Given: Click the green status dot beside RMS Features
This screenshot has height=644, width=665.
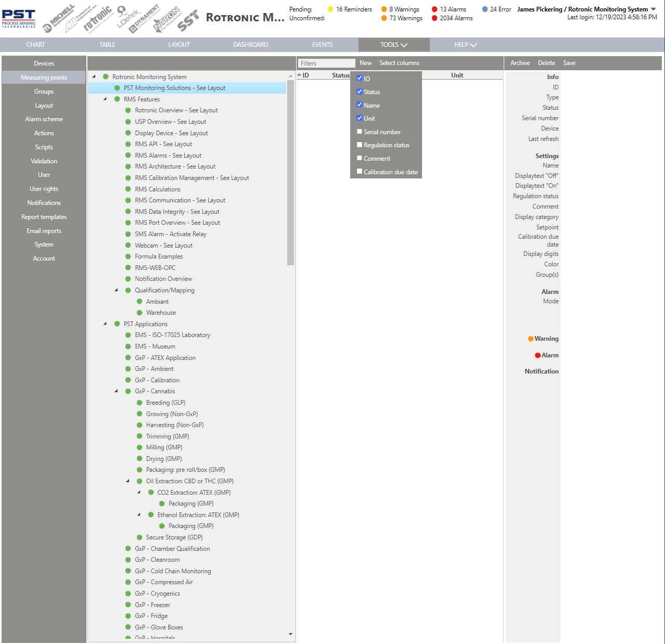Looking at the screenshot, I should click(117, 99).
